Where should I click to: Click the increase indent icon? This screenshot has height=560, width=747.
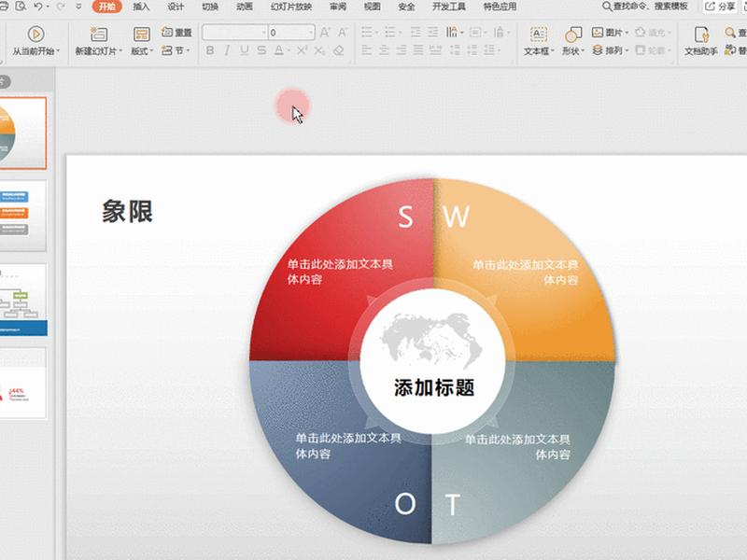(x=432, y=33)
